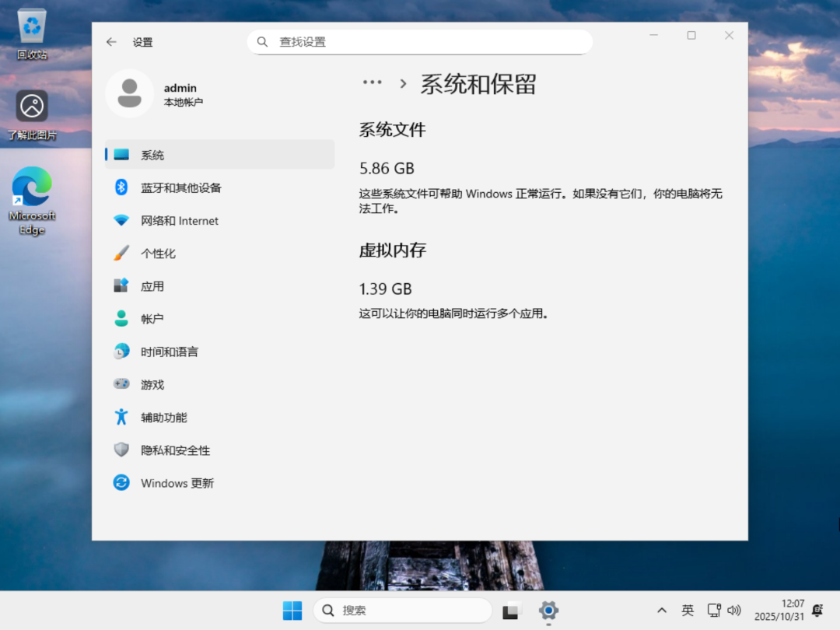Screen dimensions: 840x630
Task: Click the 本地帐户 label under admin
Action: pyautogui.click(x=184, y=102)
